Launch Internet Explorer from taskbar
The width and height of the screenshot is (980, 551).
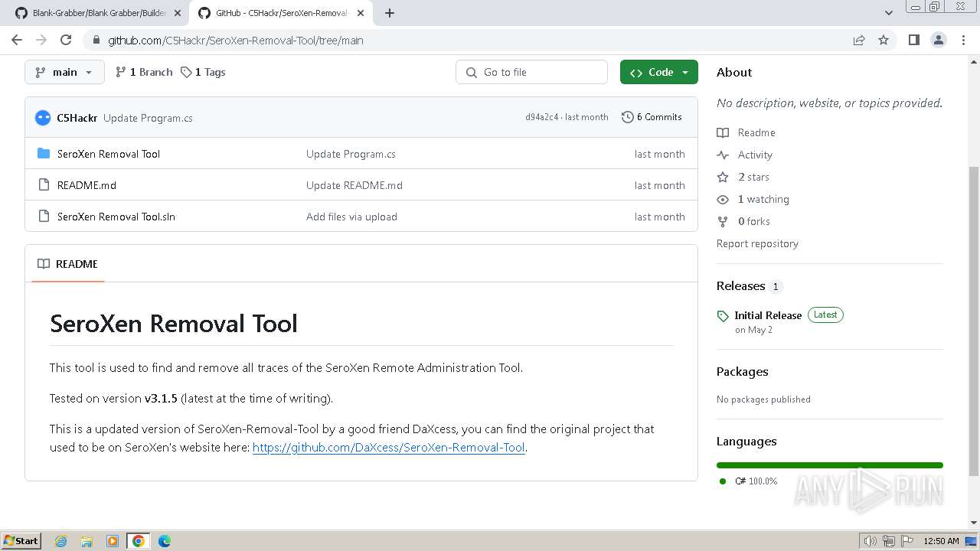(60, 541)
